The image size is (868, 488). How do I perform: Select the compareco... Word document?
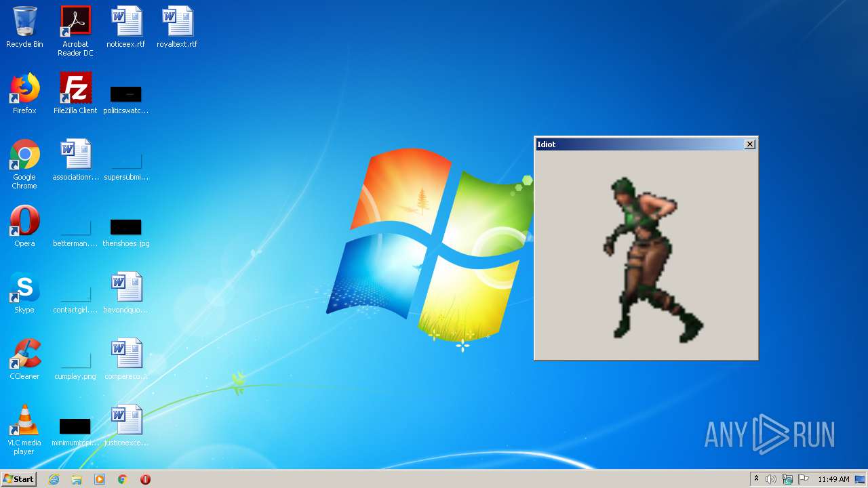click(126, 359)
